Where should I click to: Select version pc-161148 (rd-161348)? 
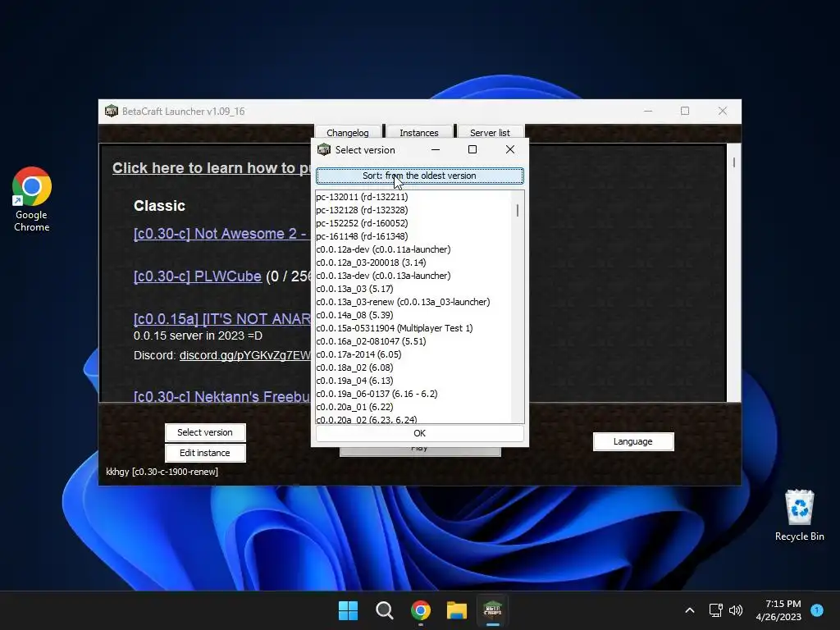(x=413, y=236)
